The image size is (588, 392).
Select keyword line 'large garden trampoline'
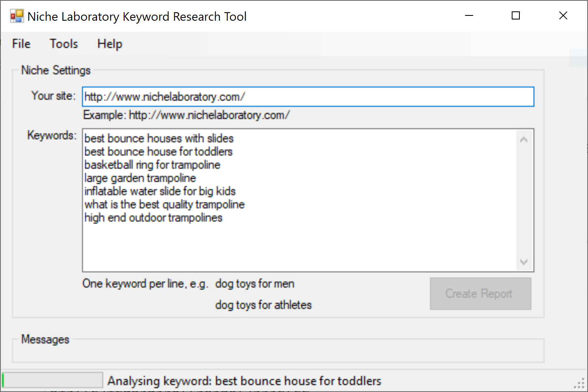pos(140,178)
